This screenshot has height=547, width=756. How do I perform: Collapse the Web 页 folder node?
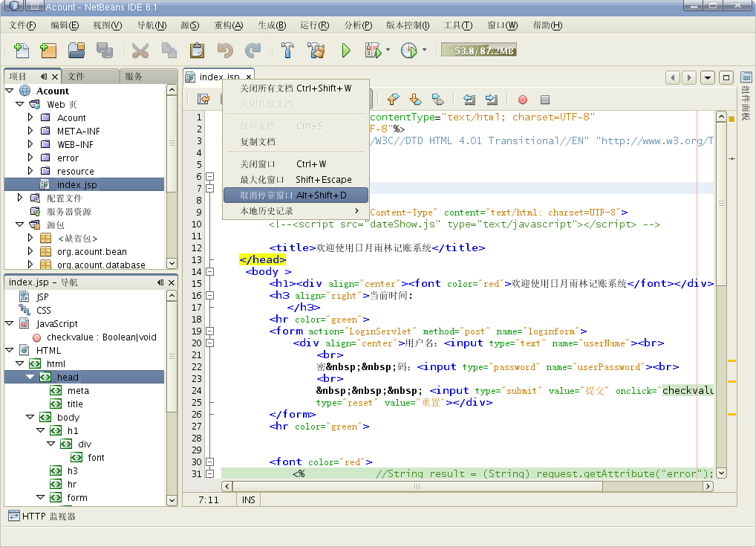[x=20, y=104]
